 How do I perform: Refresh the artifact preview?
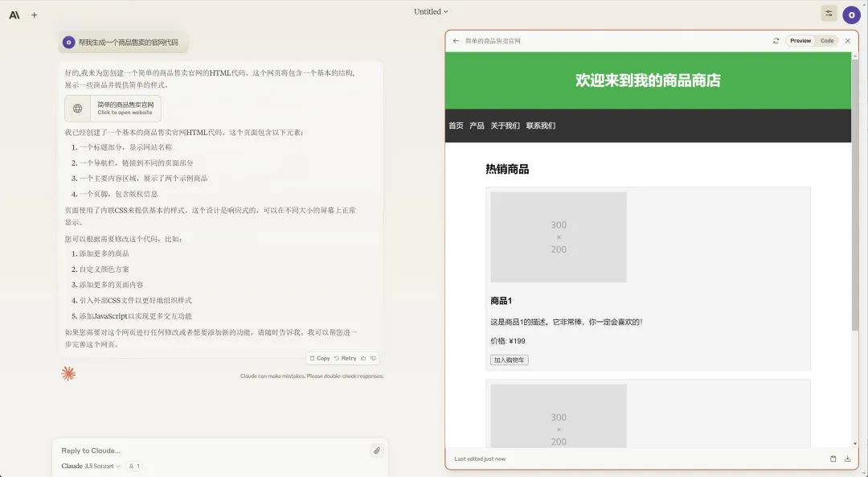tap(776, 41)
